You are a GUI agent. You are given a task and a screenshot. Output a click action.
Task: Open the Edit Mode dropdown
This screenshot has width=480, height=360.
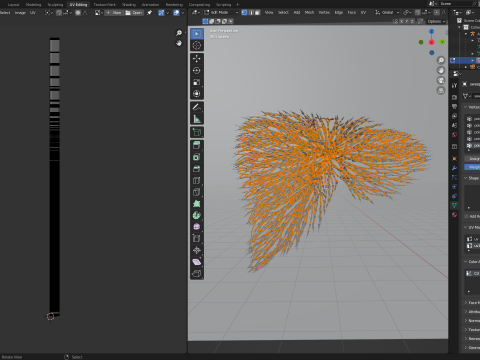tap(222, 13)
